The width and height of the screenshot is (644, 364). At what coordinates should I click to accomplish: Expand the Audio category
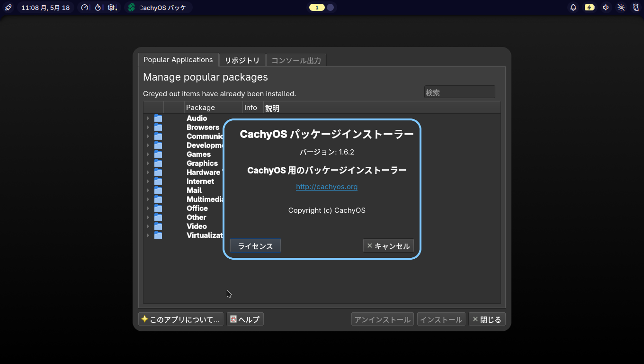pos(148,118)
